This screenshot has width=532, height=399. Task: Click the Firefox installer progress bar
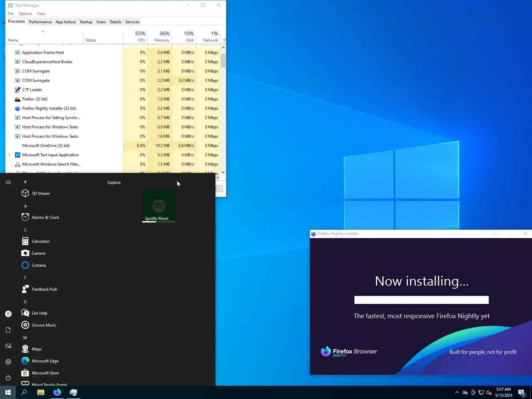click(422, 300)
